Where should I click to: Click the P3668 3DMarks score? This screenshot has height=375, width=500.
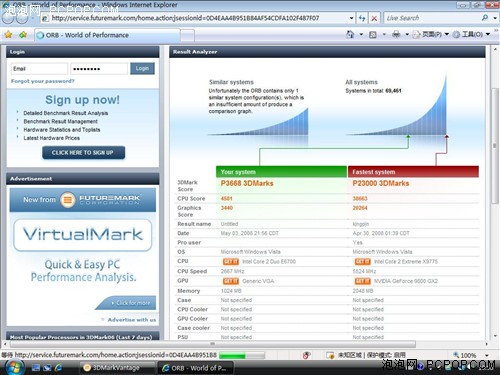(x=247, y=183)
